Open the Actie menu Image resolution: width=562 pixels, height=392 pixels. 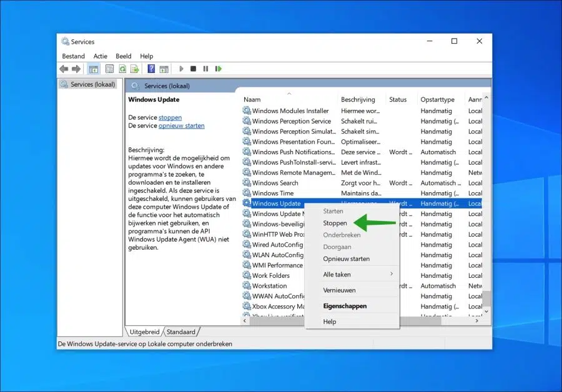pos(101,56)
